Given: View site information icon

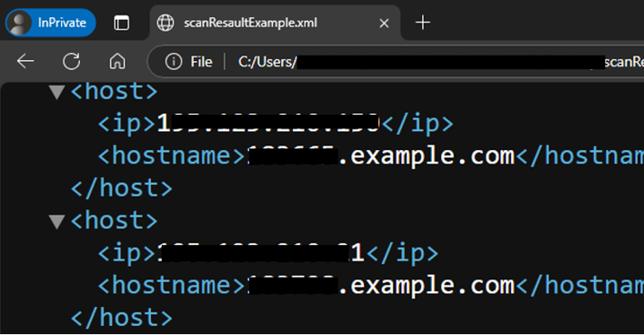Looking at the screenshot, I should point(174,62).
